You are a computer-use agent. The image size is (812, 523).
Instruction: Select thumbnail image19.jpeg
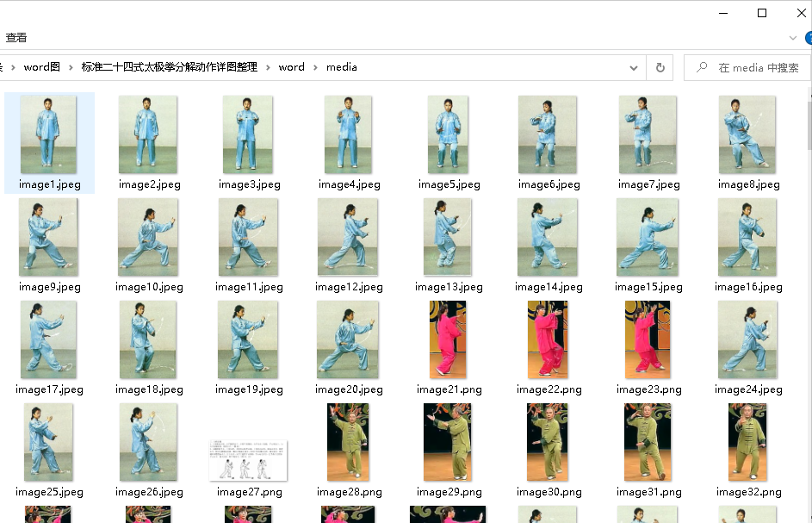click(x=247, y=339)
